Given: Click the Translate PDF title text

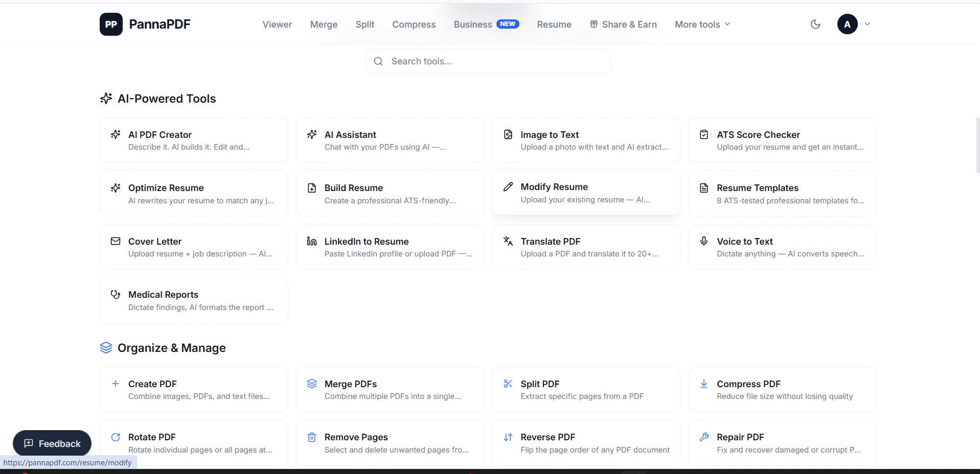Looking at the screenshot, I should 551,242.
